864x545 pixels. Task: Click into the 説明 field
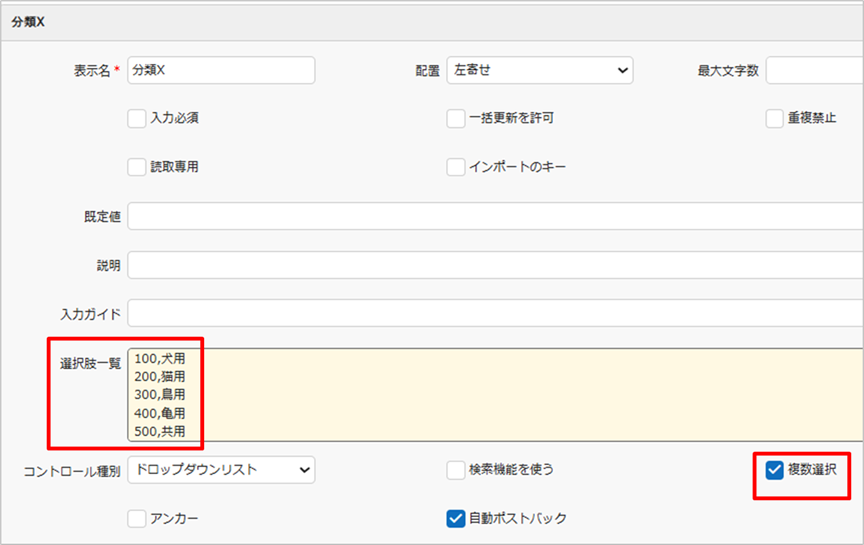(x=495, y=265)
